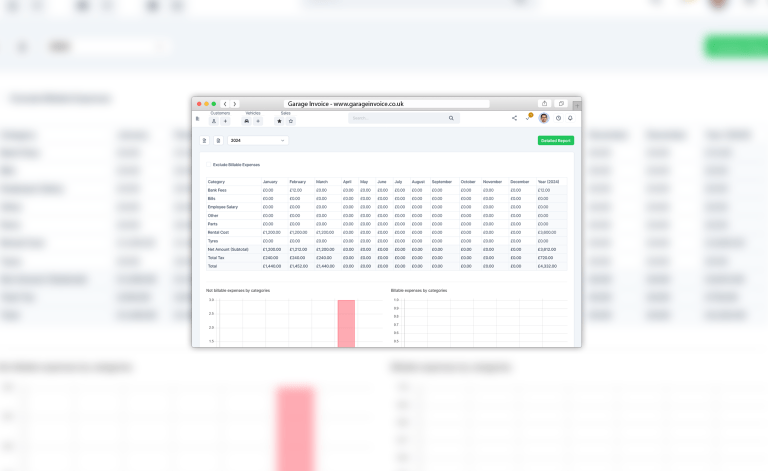768x471 pixels.
Task: Go forward using browser forward arrow
Action: (x=235, y=104)
